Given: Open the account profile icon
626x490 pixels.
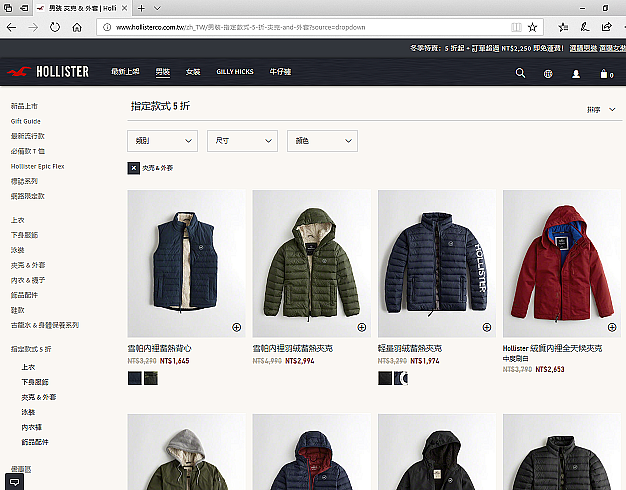Looking at the screenshot, I should tap(576, 74).
